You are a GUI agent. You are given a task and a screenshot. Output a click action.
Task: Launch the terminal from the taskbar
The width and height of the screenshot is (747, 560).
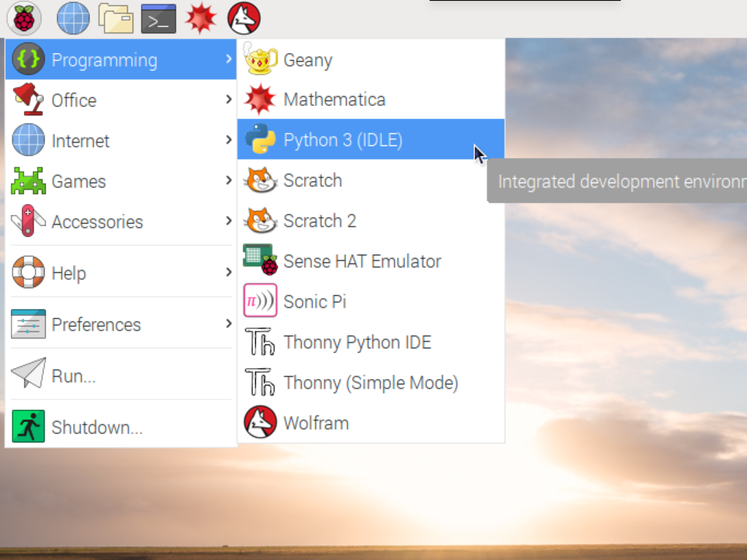158,18
